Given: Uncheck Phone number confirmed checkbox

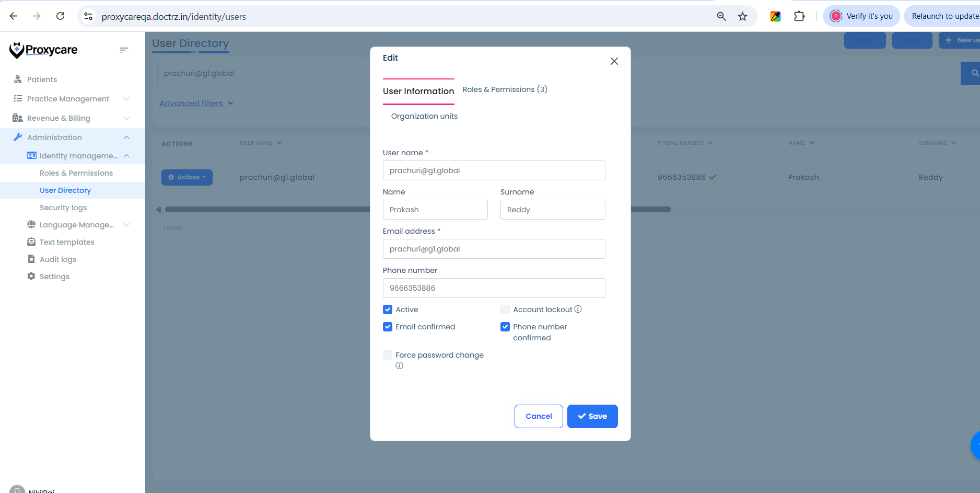Looking at the screenshot, I should tap(505, 327).
